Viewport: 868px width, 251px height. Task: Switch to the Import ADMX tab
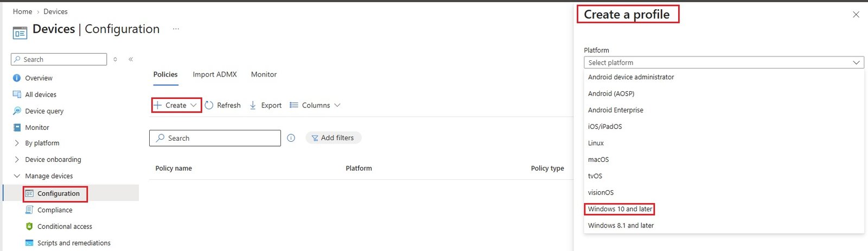(215, 74)
